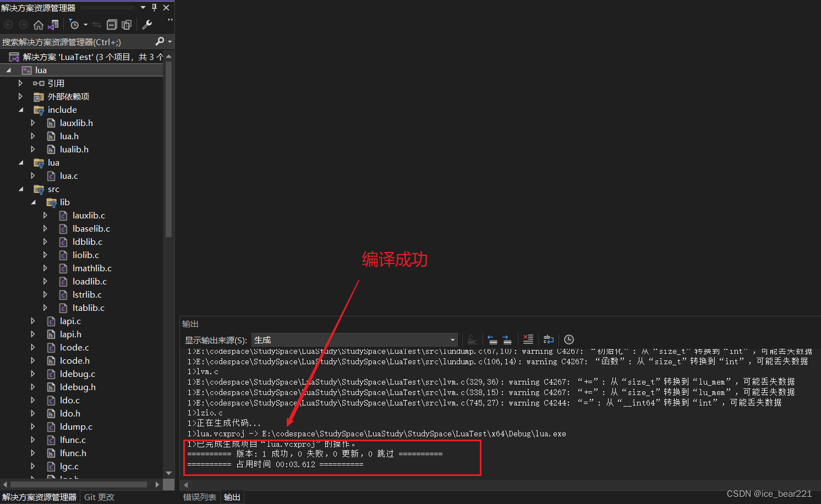
Task: Select lua.c source file
Action: (69, 176)
